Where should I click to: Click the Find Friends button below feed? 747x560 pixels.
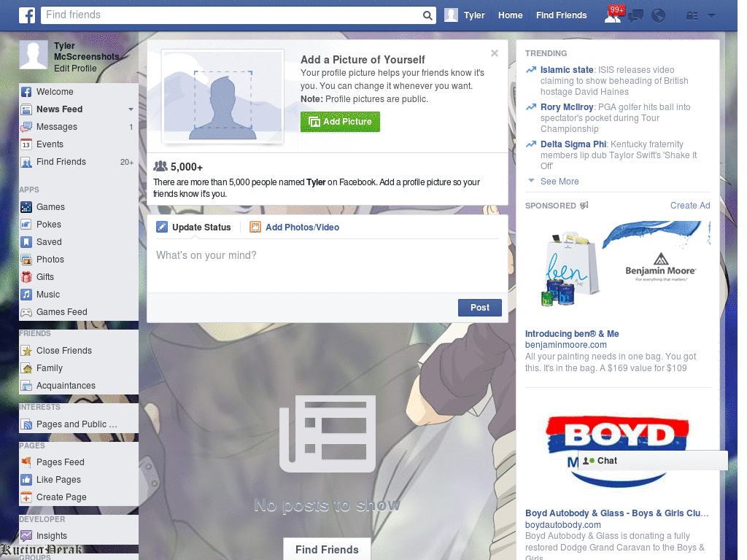pyautogui.click(x=327, y=550)
